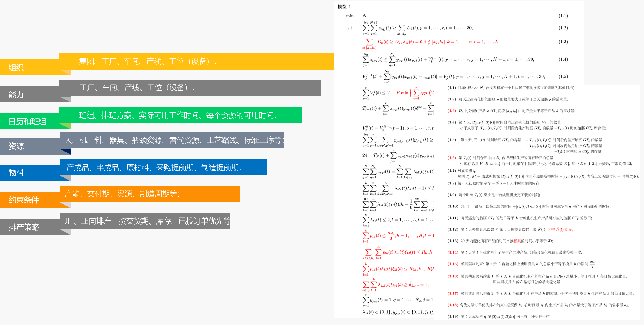Select the orange 约束条件 label

24,200
